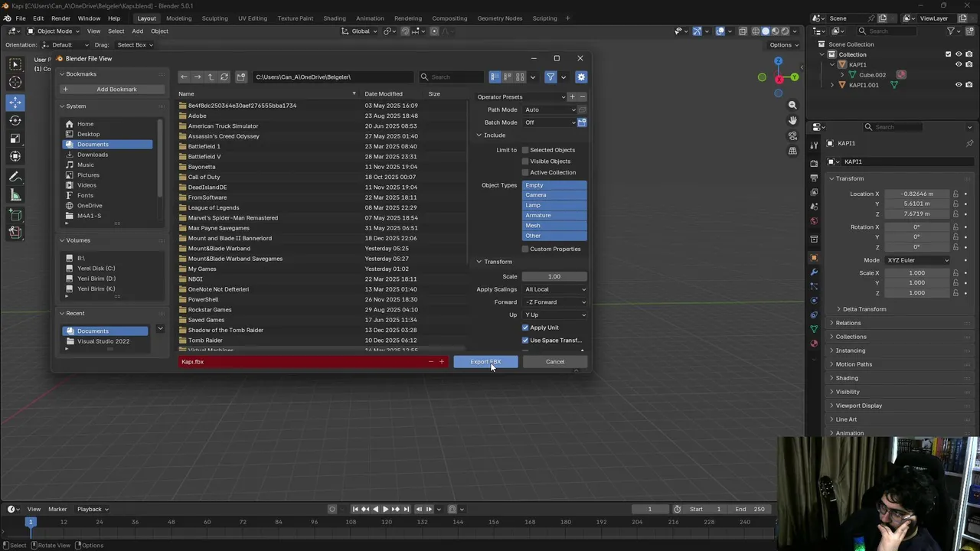Open the File menu
Viewport: 980px width, 551px height.
21,18
